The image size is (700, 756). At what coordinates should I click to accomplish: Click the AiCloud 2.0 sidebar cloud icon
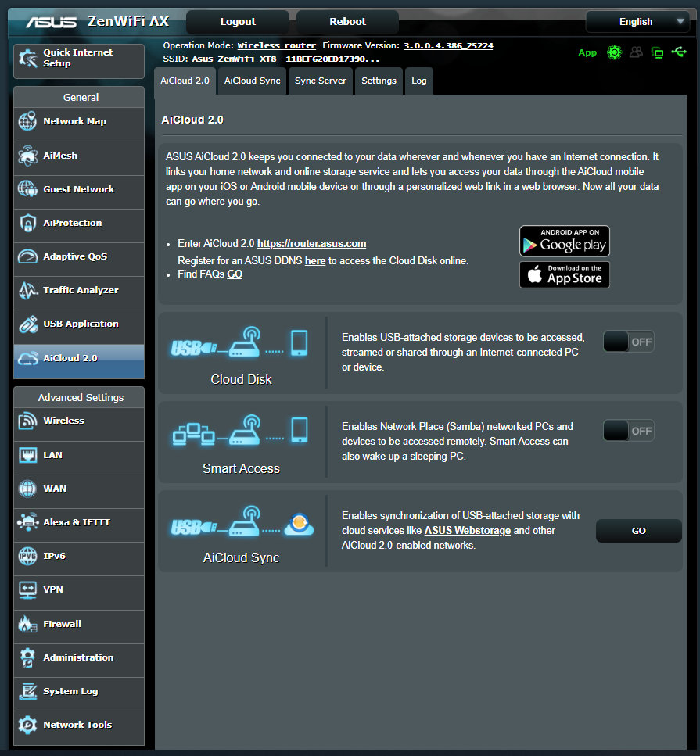tap(27, 358)
